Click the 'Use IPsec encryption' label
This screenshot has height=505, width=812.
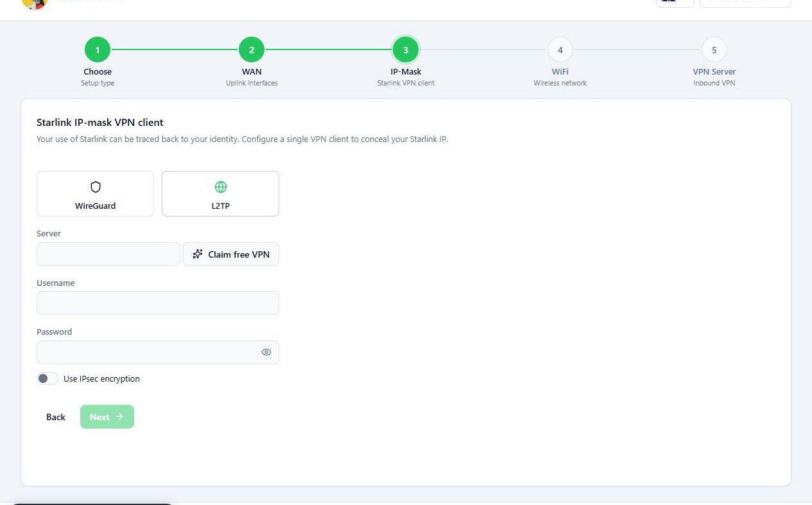[x=101, y=378]
